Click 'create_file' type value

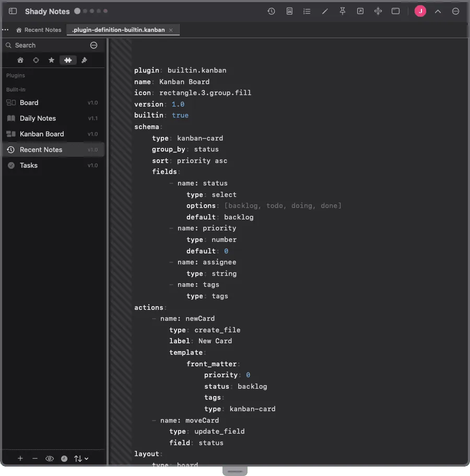point(217,330)
